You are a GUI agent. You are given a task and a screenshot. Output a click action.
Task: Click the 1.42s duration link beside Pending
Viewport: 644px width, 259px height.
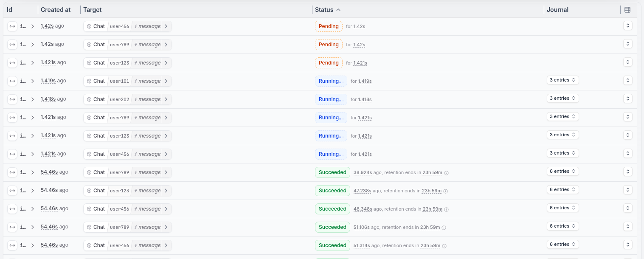click(360, 26)
